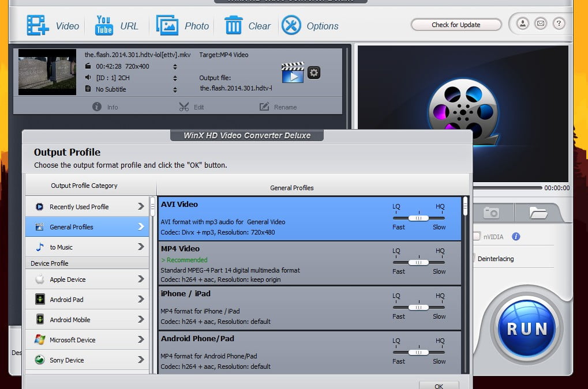Expand the Apple Device category
Viewport: 588px width, 389px height.
point(87,278)
